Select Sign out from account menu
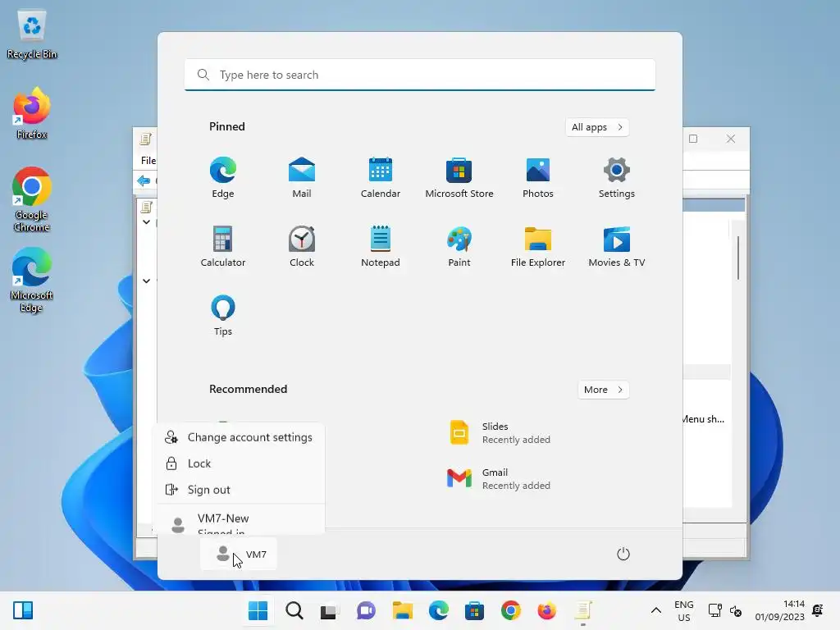This screenshot has height=630, width=840. pos(239,490)
